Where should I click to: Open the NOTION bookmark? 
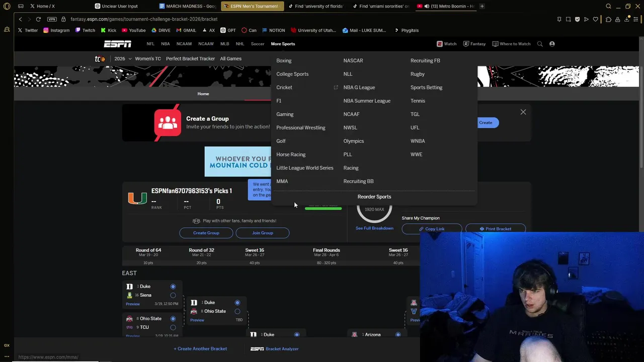coord(273,30)
